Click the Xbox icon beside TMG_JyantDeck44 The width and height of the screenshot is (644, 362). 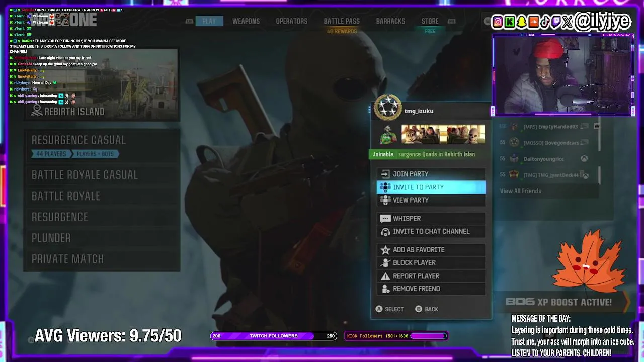tap(585, 175)
